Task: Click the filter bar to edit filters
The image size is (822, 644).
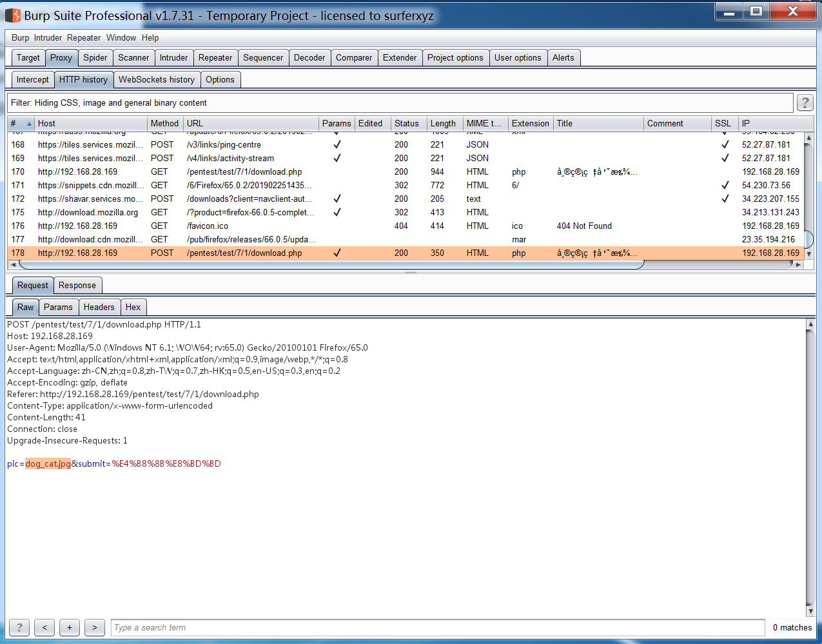Action: (400, 102)
